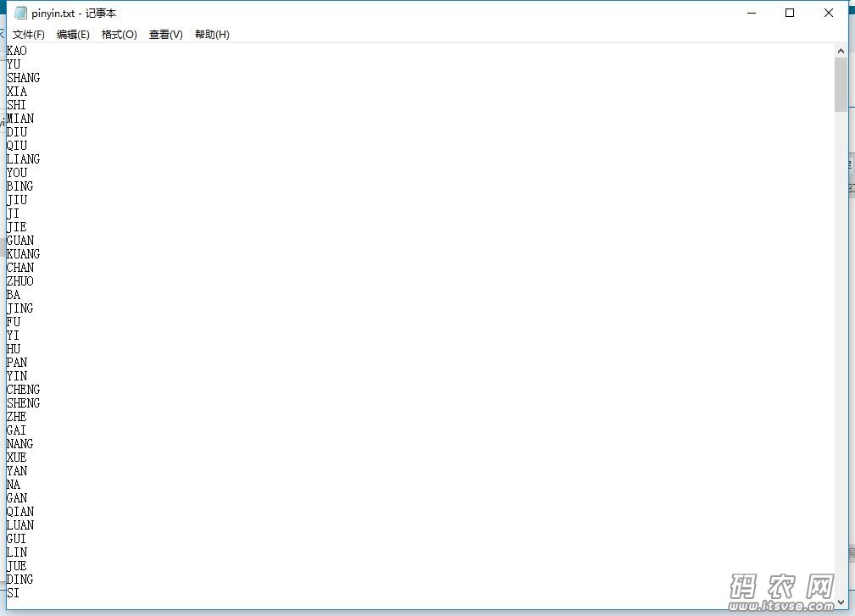
Task: Click the line PAN
Action: coord(16,363)
